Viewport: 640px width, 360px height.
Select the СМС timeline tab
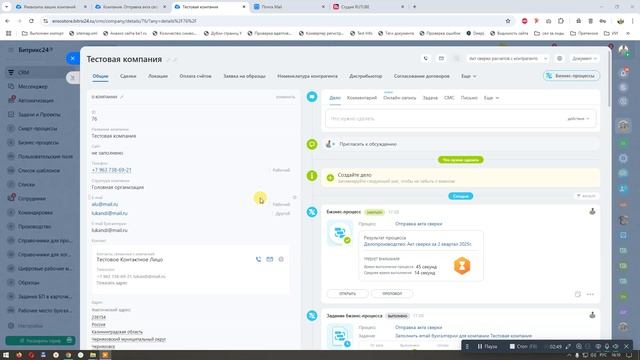click(x=449, y=98)
